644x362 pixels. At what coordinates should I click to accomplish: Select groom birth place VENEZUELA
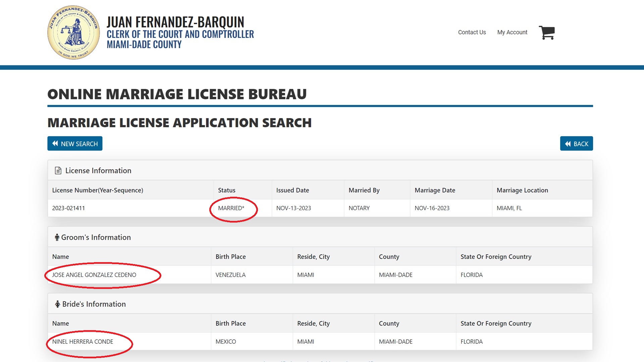click(x=230, y=275)
